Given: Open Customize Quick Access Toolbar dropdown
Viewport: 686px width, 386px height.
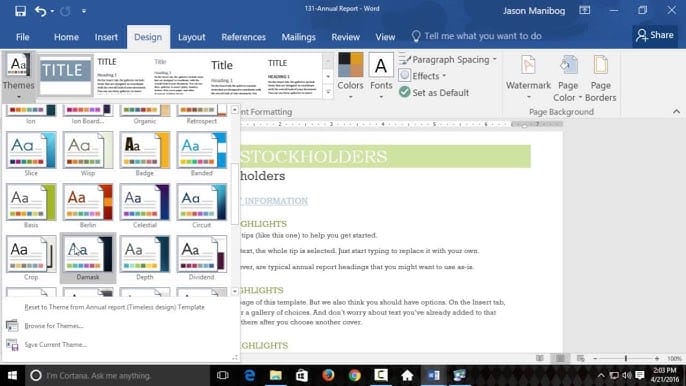Looking at the screenshot, I should click(x=84, y=11).
